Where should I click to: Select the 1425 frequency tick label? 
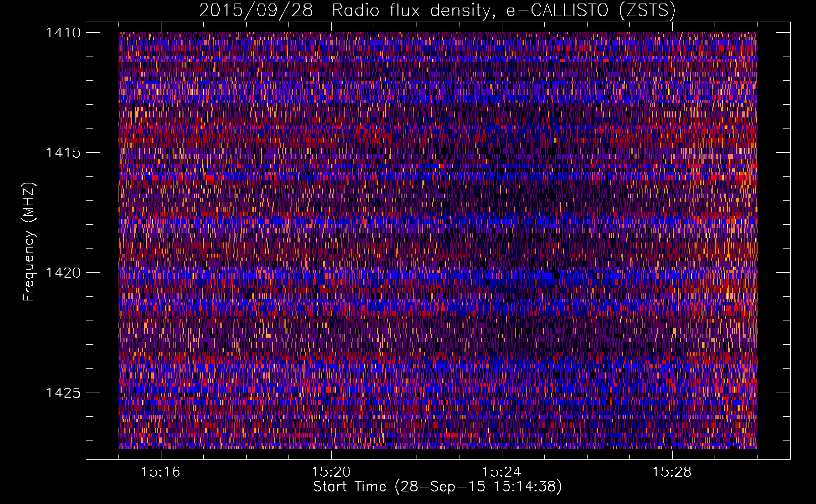tap(63, 393)
